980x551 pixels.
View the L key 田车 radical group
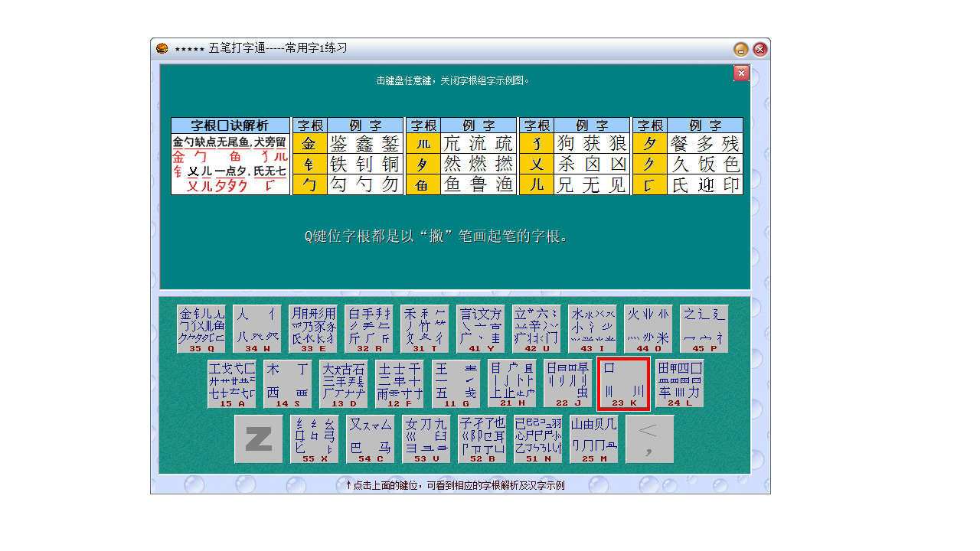click(x=679, y=383)
